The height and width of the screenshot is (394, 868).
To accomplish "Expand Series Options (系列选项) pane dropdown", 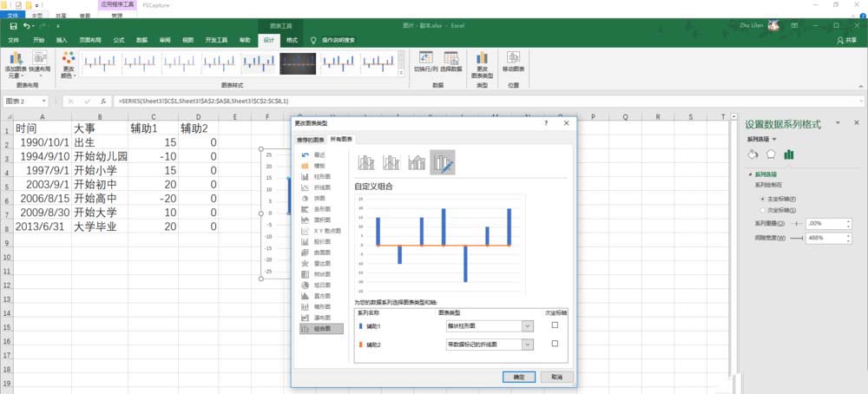I will tap(774, 140).
